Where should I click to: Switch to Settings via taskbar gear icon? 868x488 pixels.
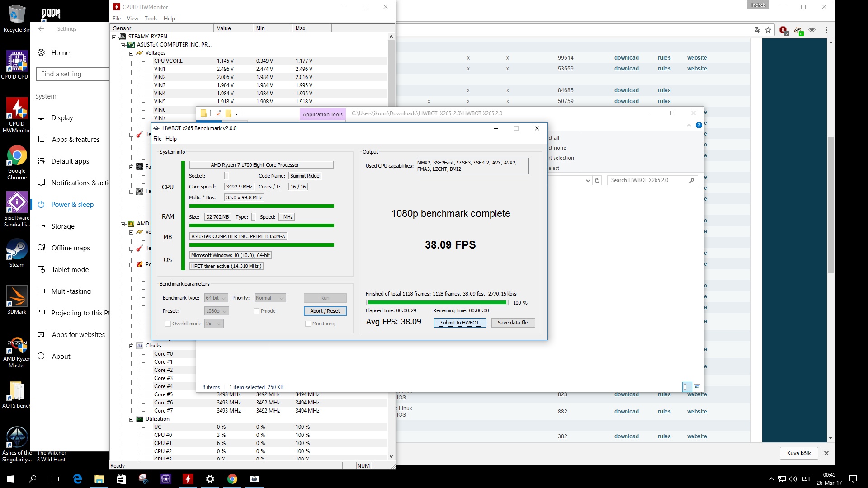click(210, 479)
